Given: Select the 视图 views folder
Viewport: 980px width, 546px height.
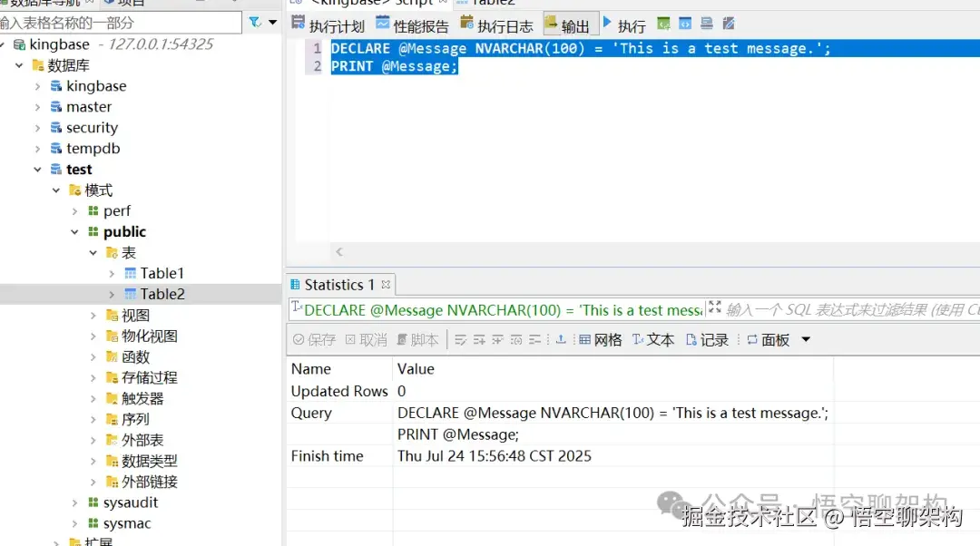Looking at the screenshot, I should 135,316.
